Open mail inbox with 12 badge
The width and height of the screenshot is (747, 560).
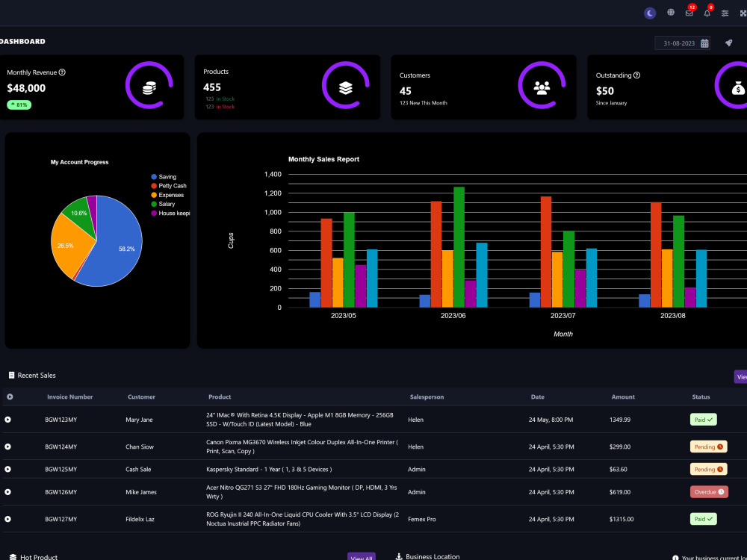(x=689, y=13)
